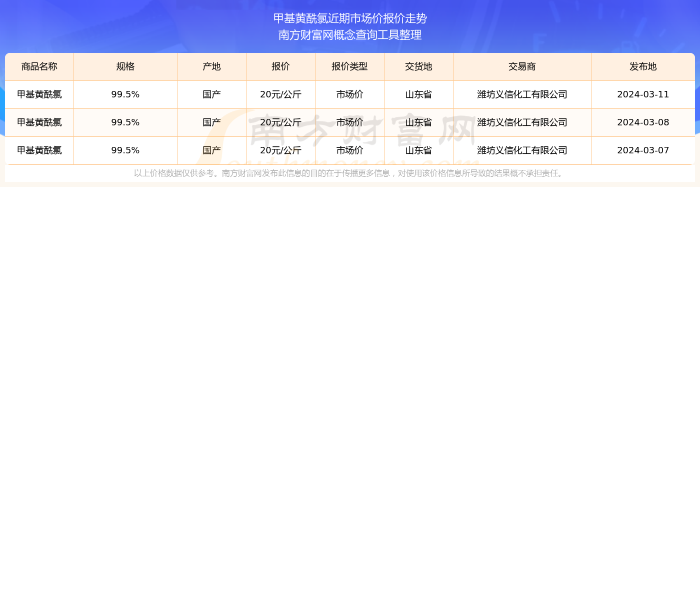This screenshot has width=700, height=602.
Task: Click 潍坊义信化工有限公司 in the 2024-03-08 row
Action: (522, 122)
